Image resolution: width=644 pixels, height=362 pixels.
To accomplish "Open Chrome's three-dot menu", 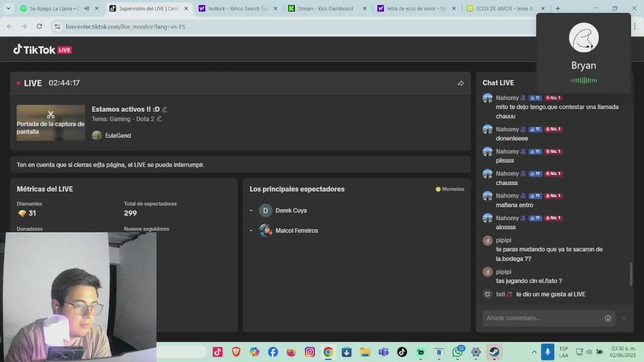I will point(634,26).
